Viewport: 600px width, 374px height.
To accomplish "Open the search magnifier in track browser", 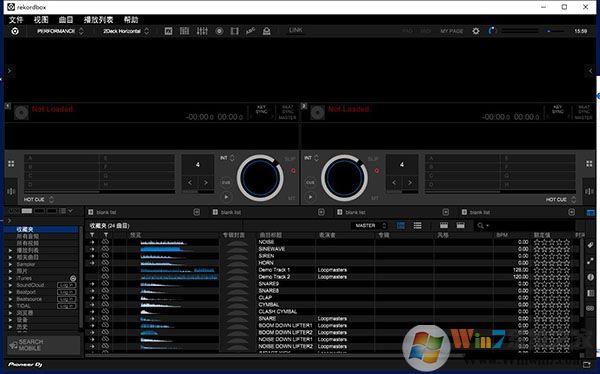I will point(481,225).
